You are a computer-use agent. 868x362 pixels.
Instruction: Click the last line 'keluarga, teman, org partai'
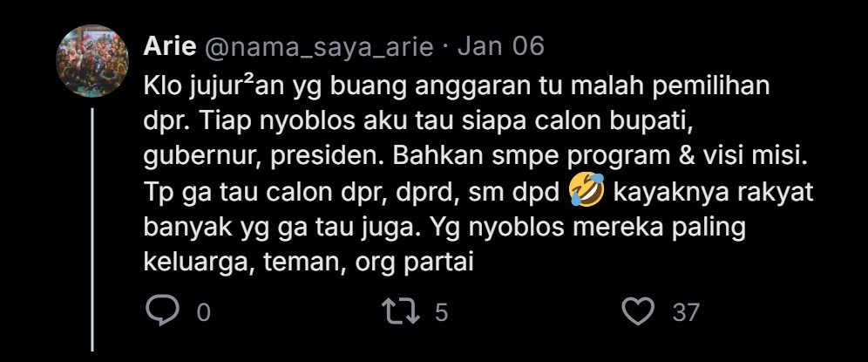[309, 263]
